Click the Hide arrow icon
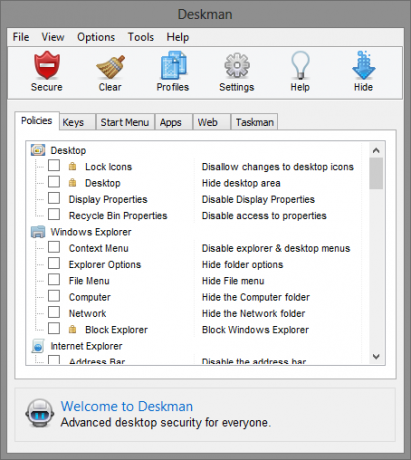 [364, 65]
